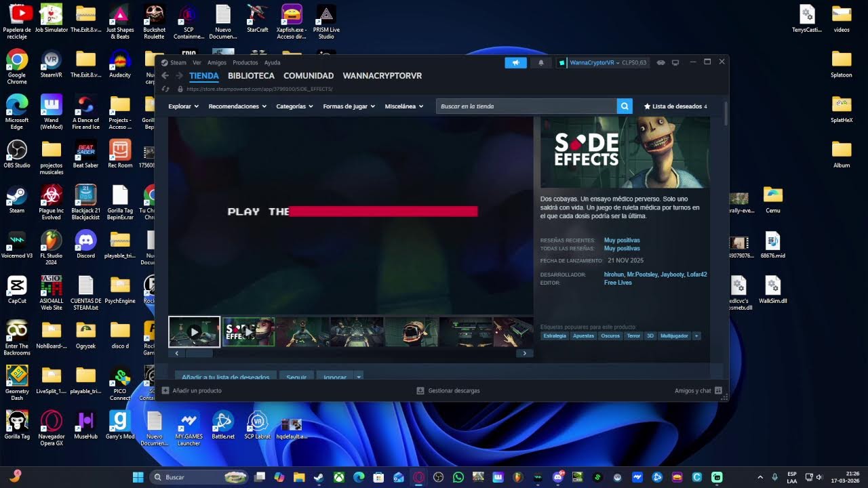
Task: Open Beat Saber desktop shortcut
Action: (x=85, y=154)
